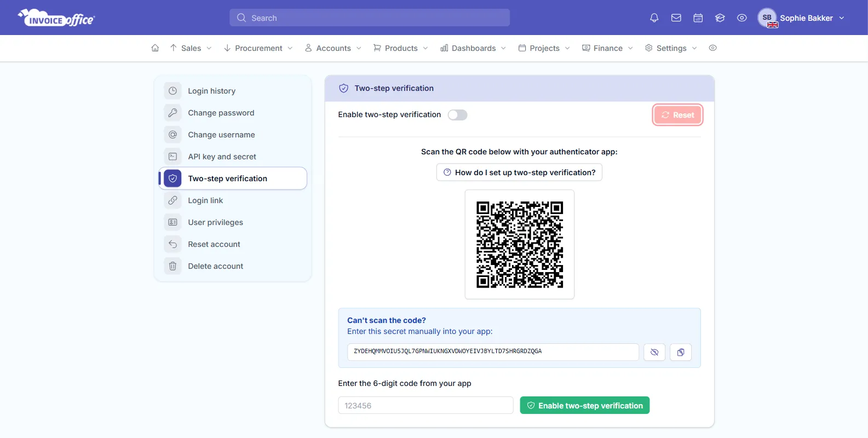Open 'How do I set up two-step verification?' help
This screenshot has width=868, height=438.
pyautogui.click(x=519, y=172)
